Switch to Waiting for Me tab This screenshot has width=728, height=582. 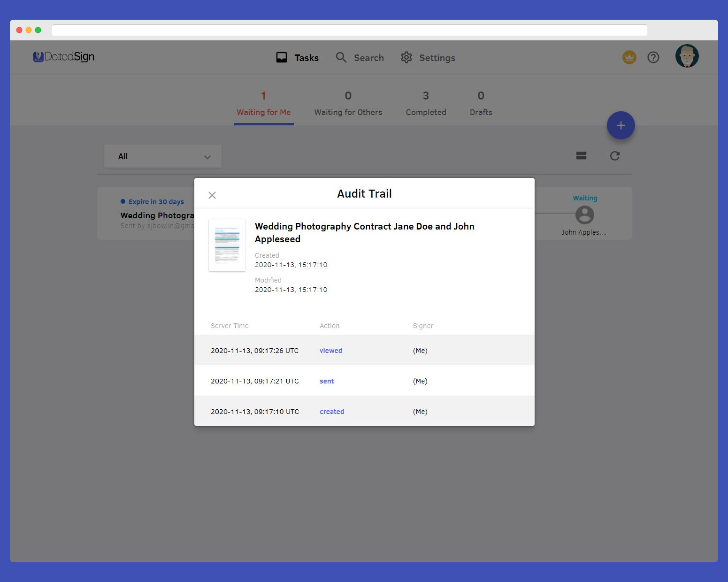[x=263, y=104]
